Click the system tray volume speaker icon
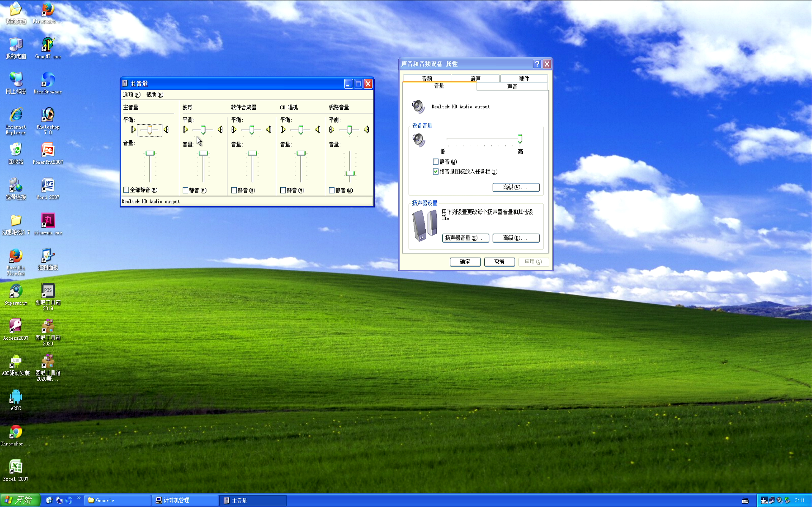The width and height of the screenshot is (812, 507). [779, 500]
